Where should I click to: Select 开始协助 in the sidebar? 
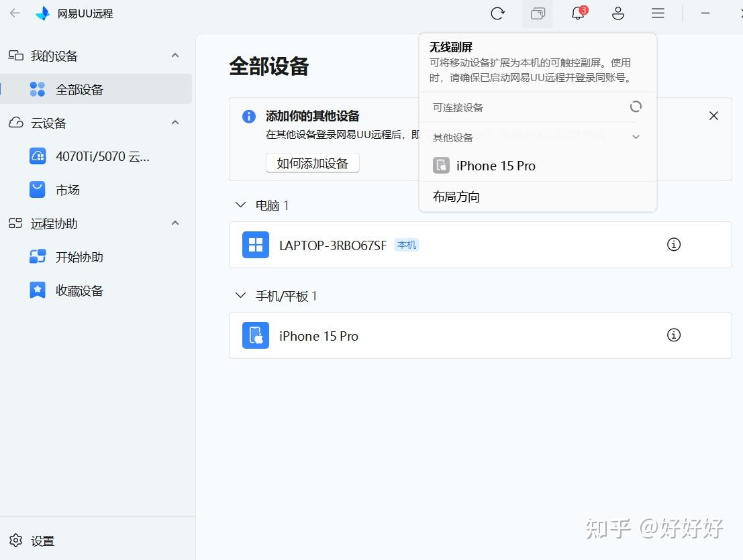pos(97,257)
